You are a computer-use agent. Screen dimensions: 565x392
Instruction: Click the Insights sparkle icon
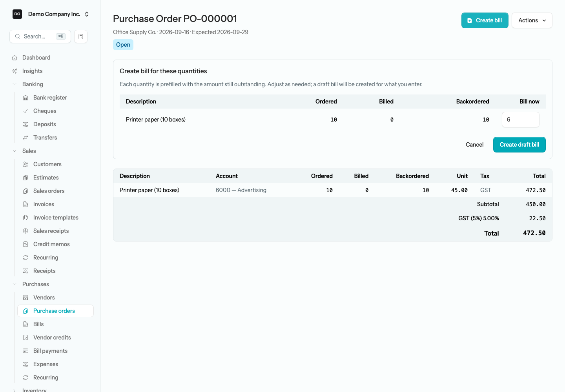click(15, 71)
